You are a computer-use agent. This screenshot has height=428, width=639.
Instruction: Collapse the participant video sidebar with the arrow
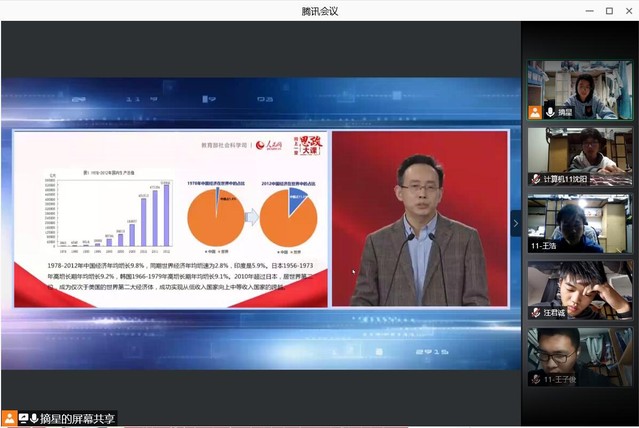click(516, 223)
